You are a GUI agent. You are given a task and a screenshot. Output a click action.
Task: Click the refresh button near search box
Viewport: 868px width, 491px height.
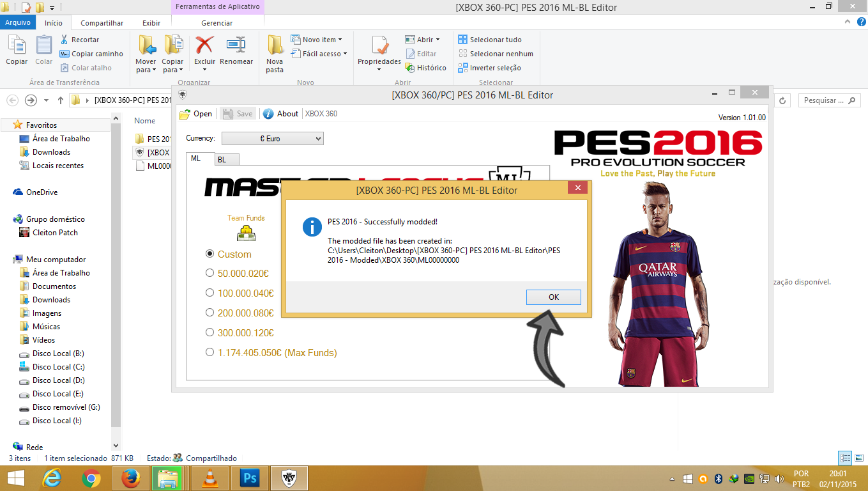[784, 100]
